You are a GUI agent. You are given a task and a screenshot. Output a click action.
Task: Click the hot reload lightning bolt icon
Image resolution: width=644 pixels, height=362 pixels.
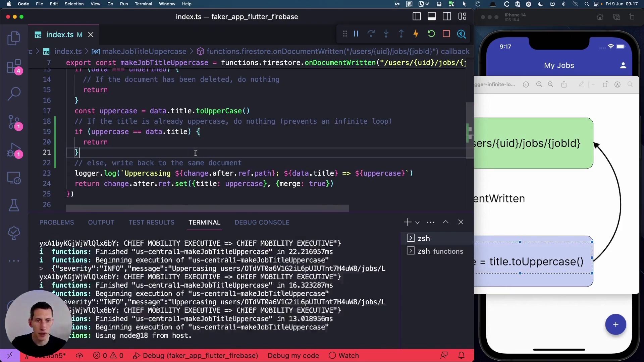[416, 34]
